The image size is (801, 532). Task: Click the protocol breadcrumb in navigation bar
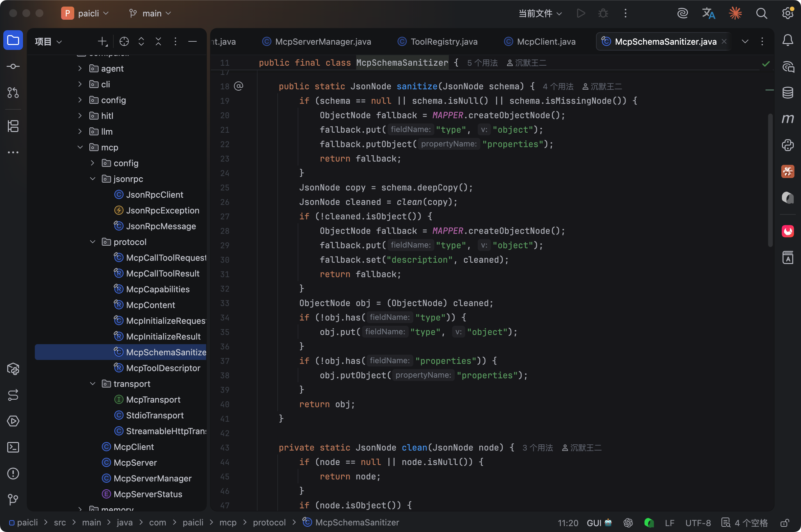tap(269, 522)
